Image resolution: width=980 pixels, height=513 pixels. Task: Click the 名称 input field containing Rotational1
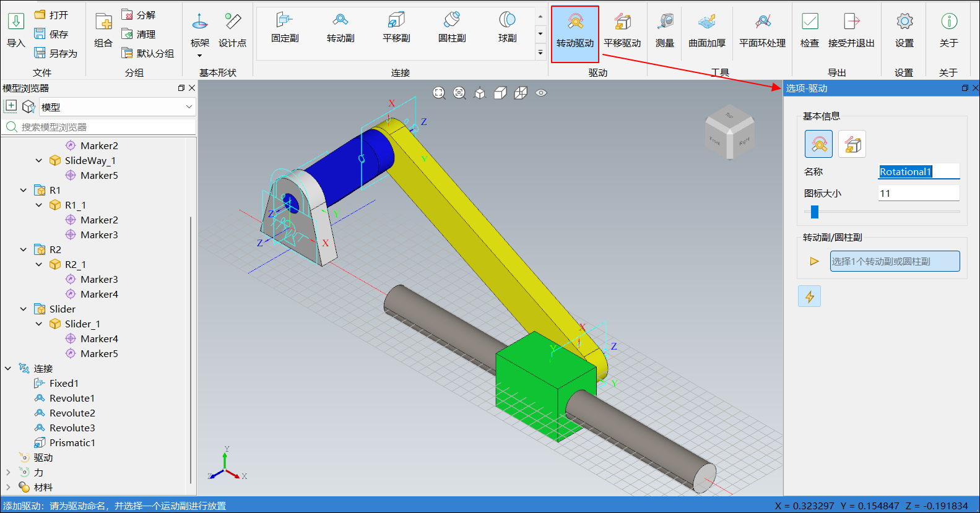(919, 171)
